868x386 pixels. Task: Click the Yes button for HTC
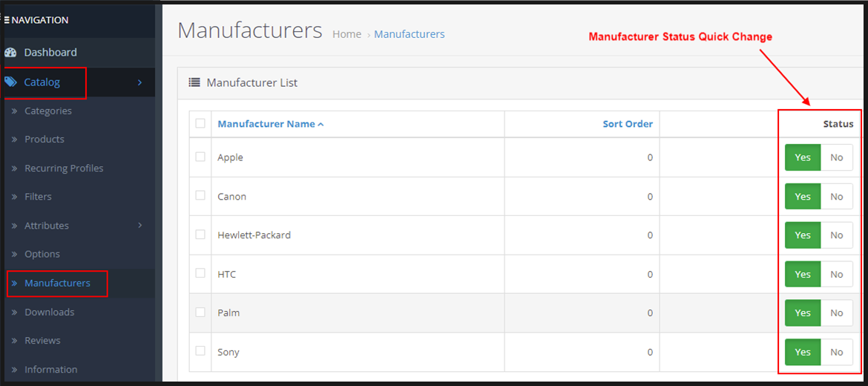(803, 275)
